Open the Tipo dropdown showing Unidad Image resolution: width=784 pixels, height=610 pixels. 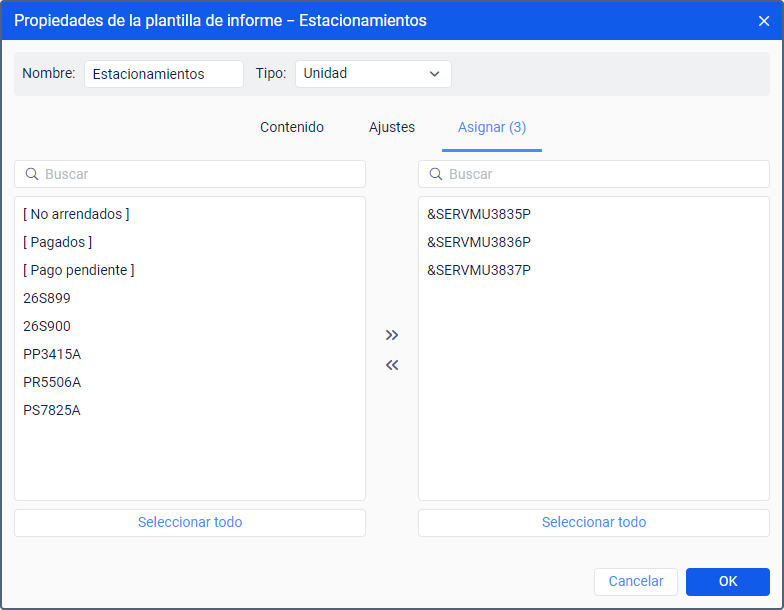(373, 74)
